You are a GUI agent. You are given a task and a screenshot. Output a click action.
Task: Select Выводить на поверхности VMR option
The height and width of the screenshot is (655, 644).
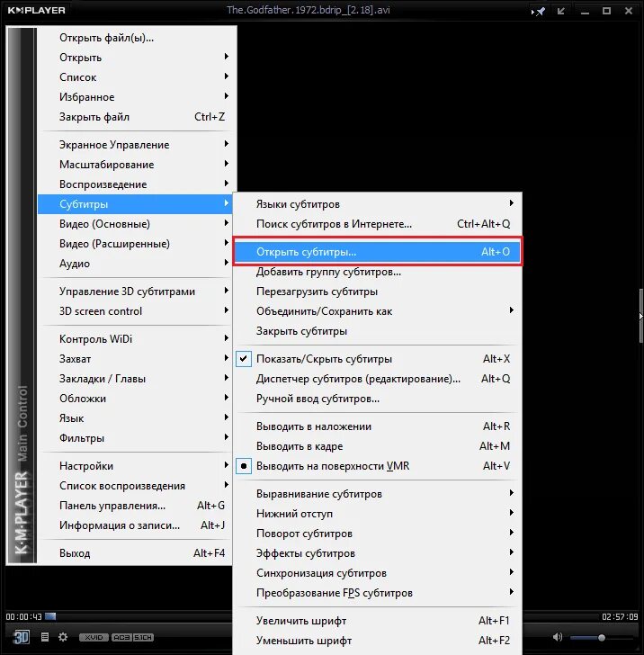point(377,466)
